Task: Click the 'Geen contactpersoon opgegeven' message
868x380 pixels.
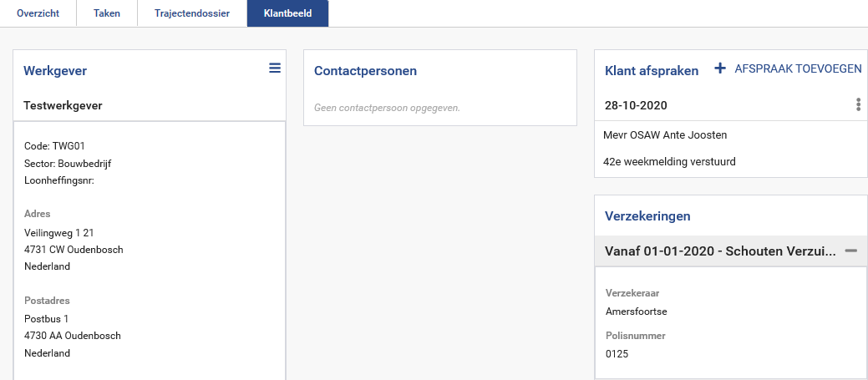Action: tap(387, 108)
